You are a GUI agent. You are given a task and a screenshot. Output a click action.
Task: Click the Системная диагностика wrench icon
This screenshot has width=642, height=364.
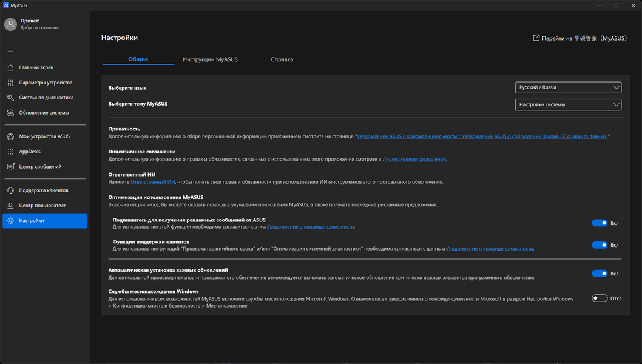11,98
